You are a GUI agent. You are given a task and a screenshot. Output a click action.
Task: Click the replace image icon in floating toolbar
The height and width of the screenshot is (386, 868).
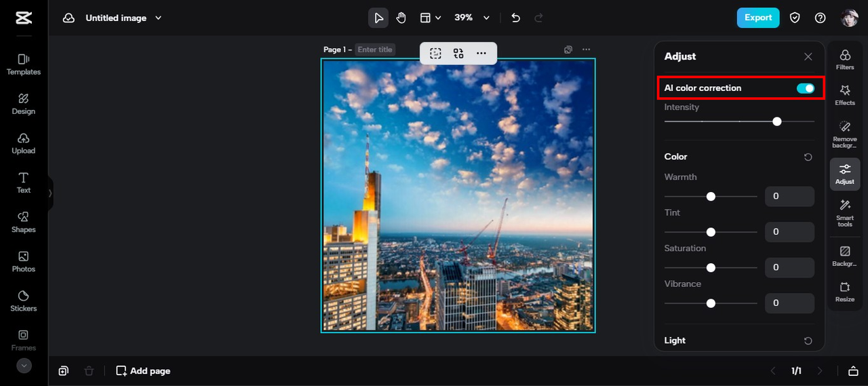458,53
